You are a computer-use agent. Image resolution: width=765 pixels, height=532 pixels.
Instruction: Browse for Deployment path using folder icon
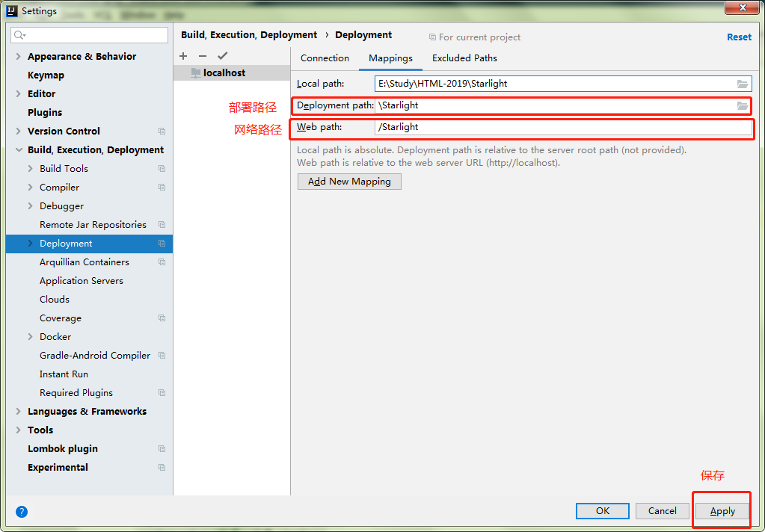(x=742, y=105)
